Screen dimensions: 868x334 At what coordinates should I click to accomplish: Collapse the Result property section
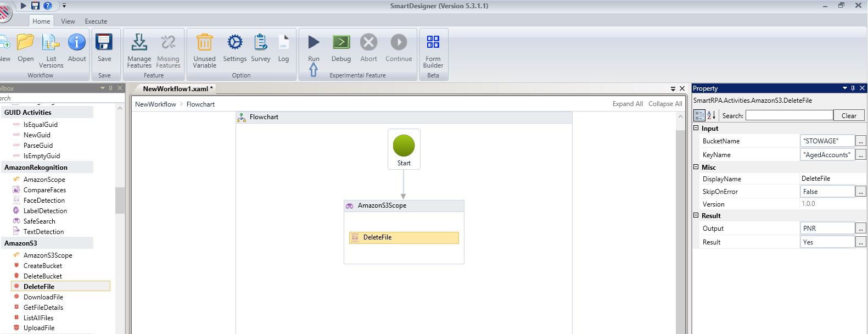point(696,215)
